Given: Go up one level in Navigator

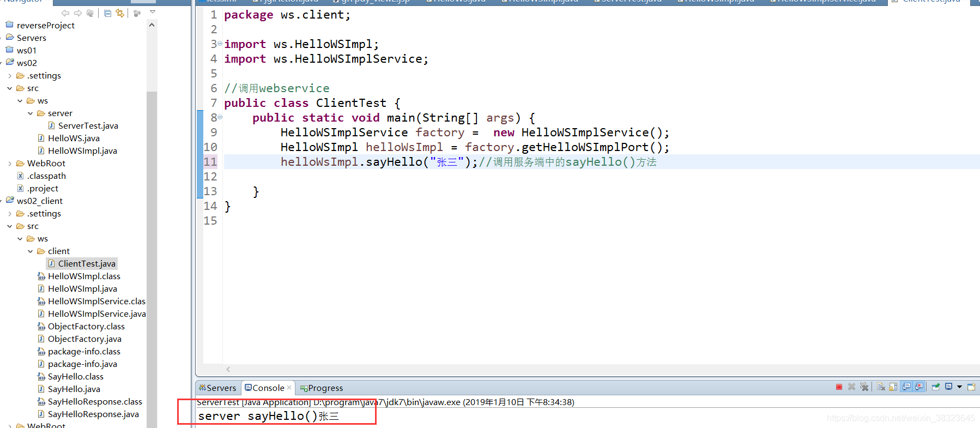Looking at the screenshot, I should pyautogui.click(x=90, y=13).
